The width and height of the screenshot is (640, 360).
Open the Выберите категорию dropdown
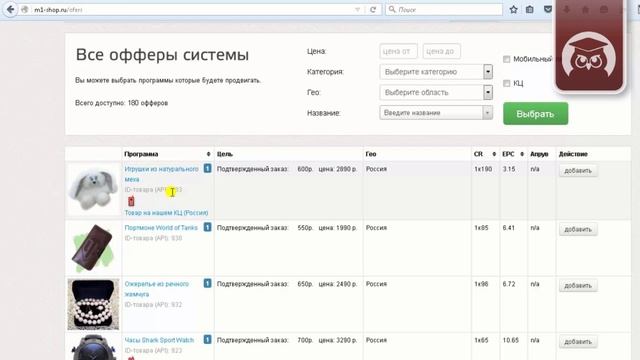click(x=436, y=72)
